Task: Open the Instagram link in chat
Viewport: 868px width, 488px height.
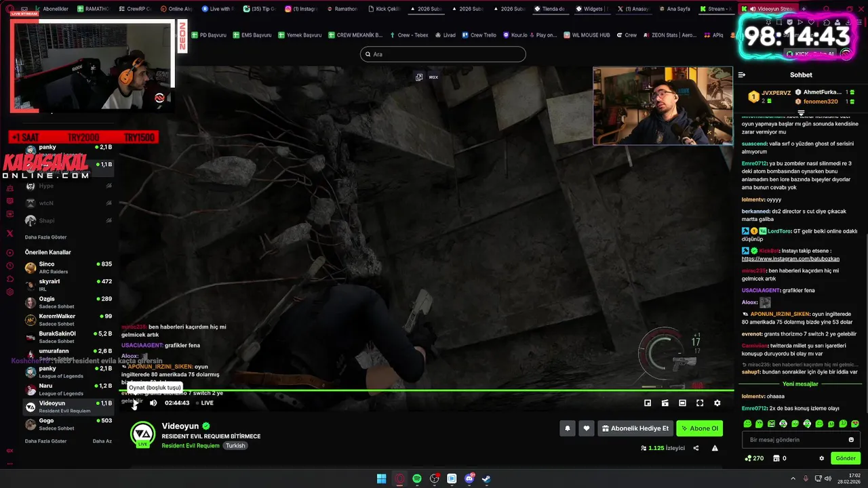Action: coord(791,259)
